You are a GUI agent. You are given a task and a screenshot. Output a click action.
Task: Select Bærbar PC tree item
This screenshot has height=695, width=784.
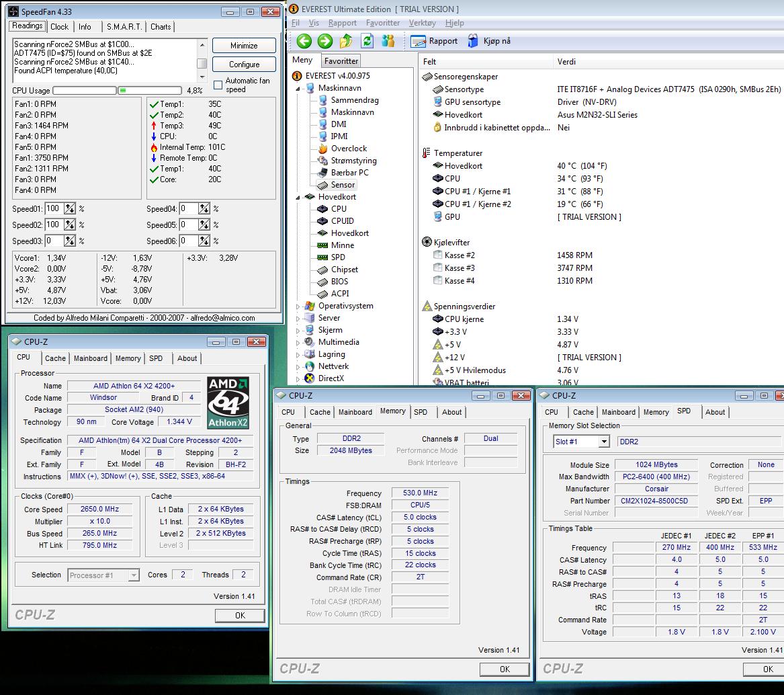pyautogui.click(x=343, y=173)
